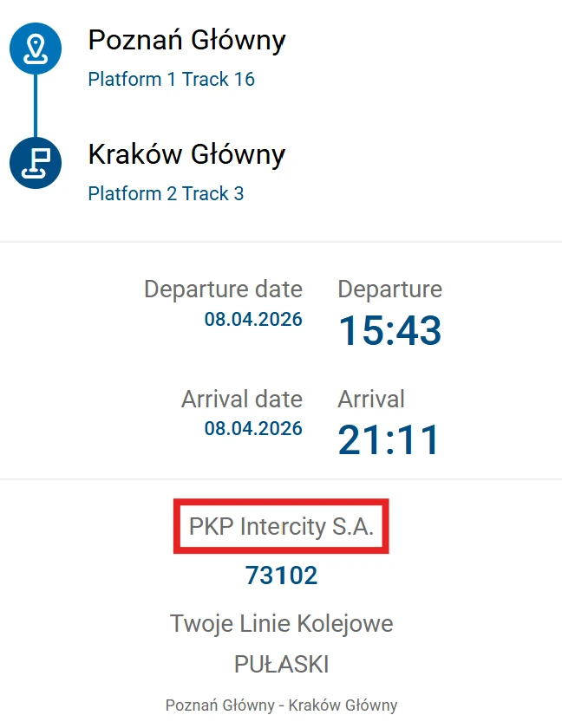The image size is (562, 728).
Task: Click the Arrival time label
Action: coord(371,400)
